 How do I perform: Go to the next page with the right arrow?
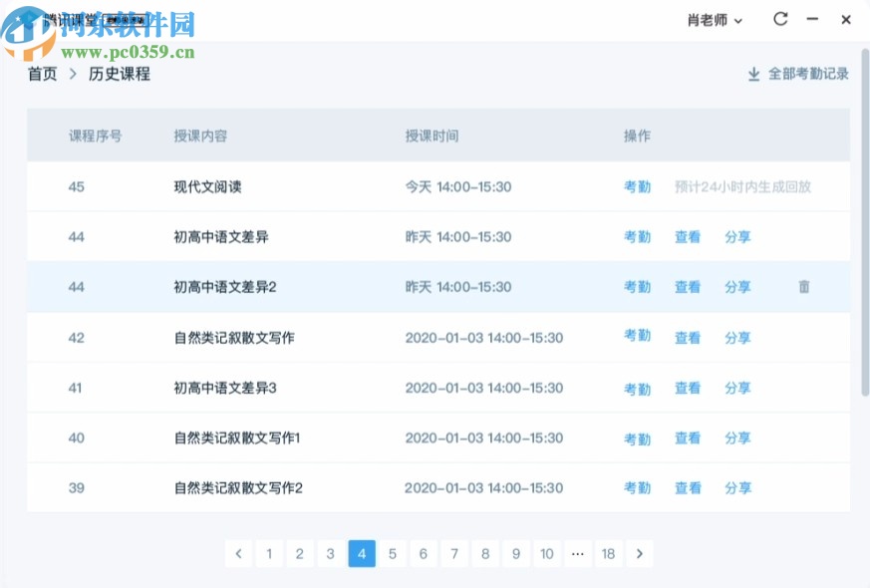point(639,553)
